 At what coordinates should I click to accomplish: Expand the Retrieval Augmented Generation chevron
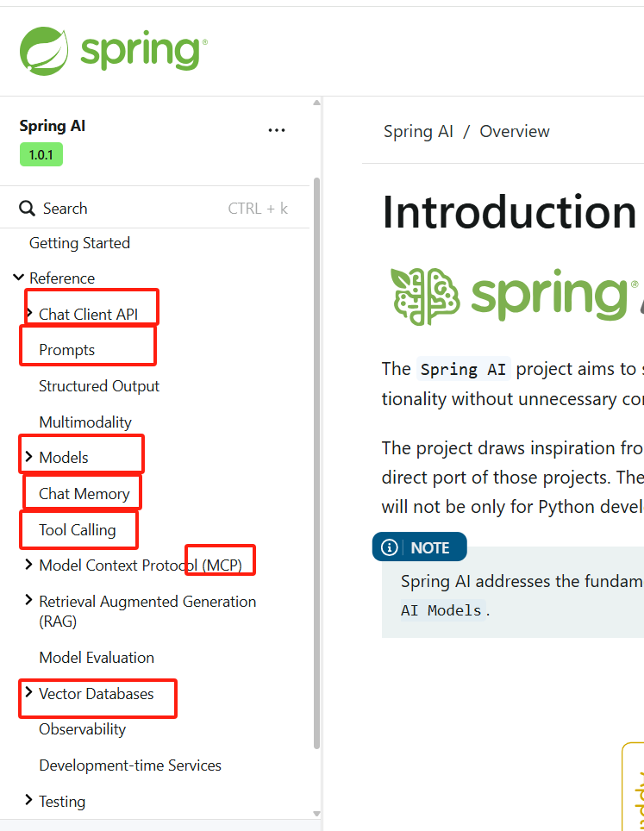pyautogui.click(x=29, y=600)
